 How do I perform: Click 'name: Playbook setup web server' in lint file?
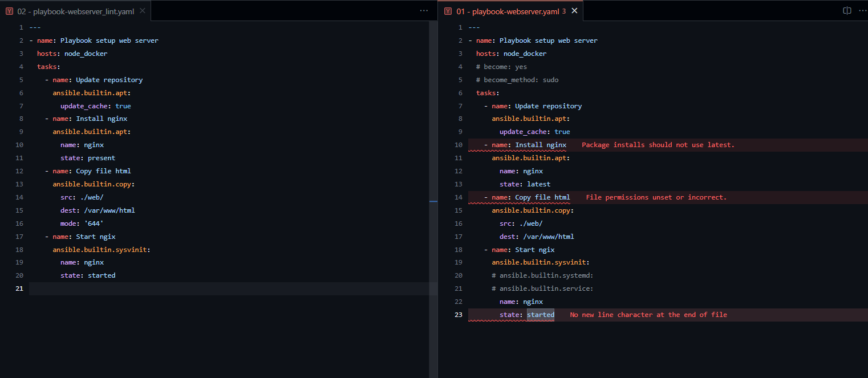pyautogui.click(x=98, y=40)
